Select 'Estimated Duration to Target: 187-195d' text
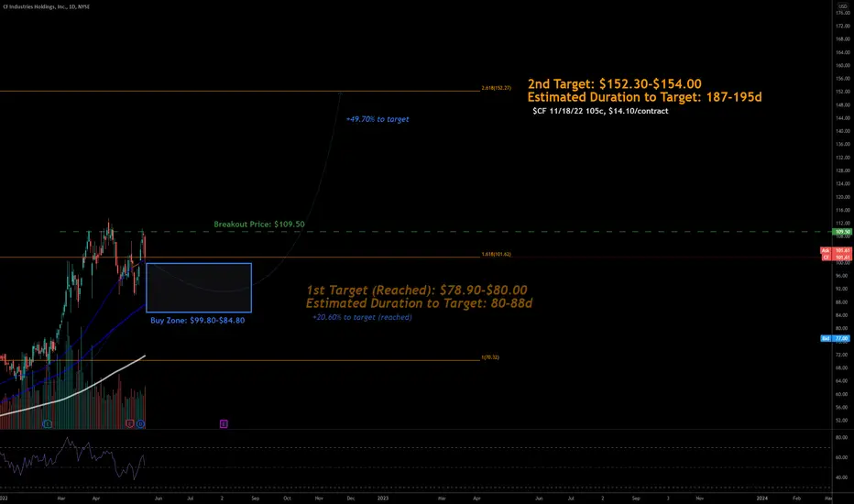854x504 pixels. coord(644,97)
